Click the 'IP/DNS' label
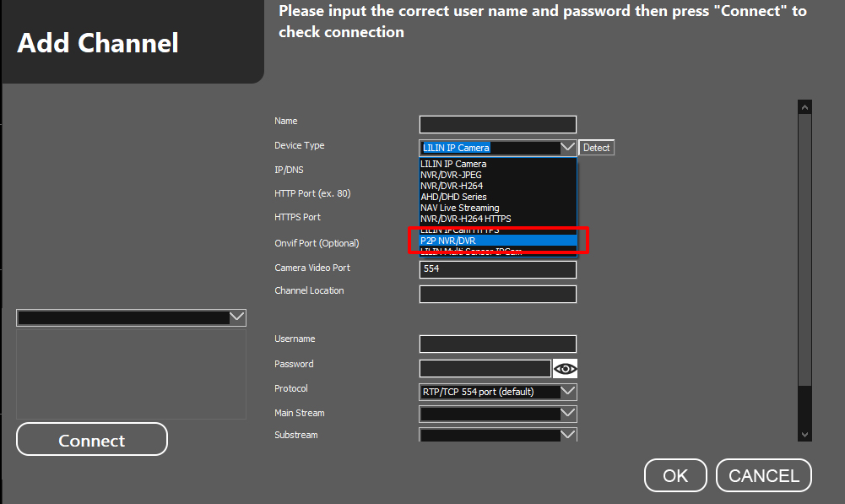 tap(289, 170)
